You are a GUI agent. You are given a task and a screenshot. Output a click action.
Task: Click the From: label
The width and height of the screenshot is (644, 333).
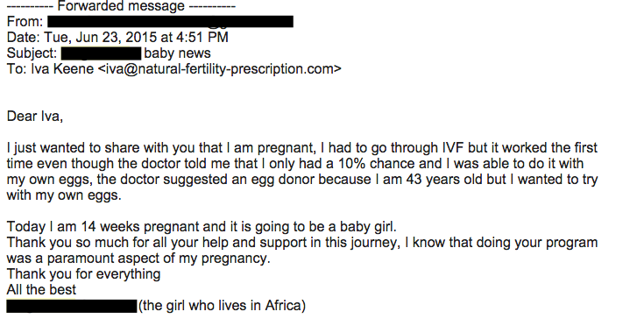pyautogui.click(x=25, y=22)
